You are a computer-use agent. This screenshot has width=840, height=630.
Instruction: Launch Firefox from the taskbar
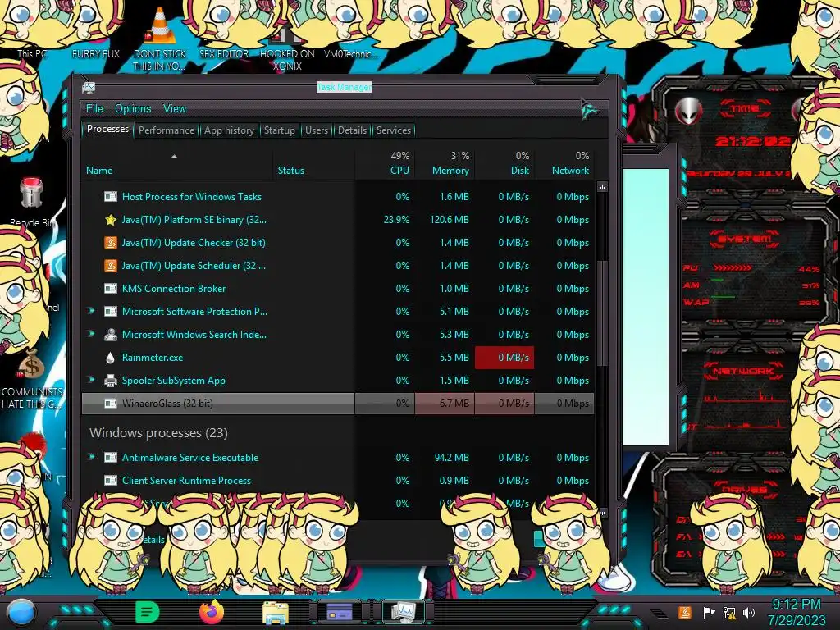click(x=212, y=612)
